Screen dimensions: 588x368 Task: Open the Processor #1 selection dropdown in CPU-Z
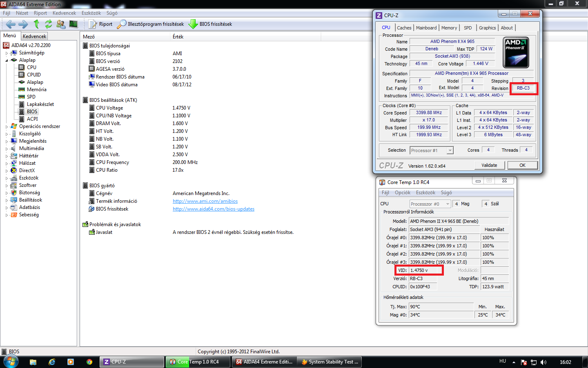pyautogui.click(x=432, y=150)
